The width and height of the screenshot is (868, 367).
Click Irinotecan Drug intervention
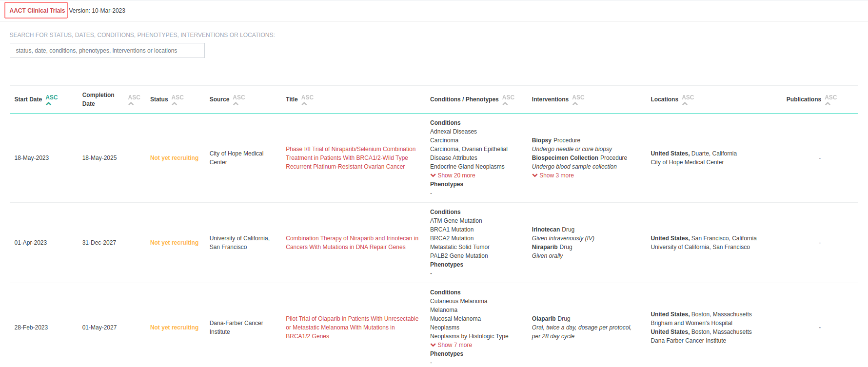point(553,230)
